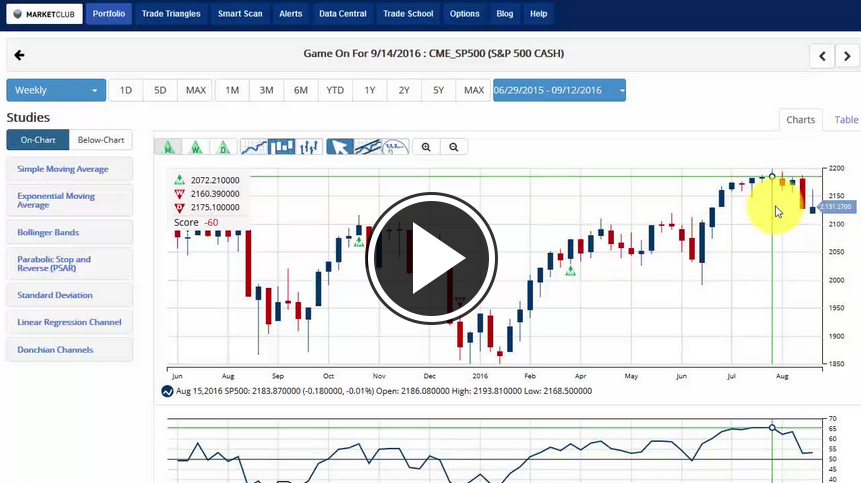This screenshot has height=483, width=861.
Task: Play the video overlay
Action: click(x=431, y=259)
